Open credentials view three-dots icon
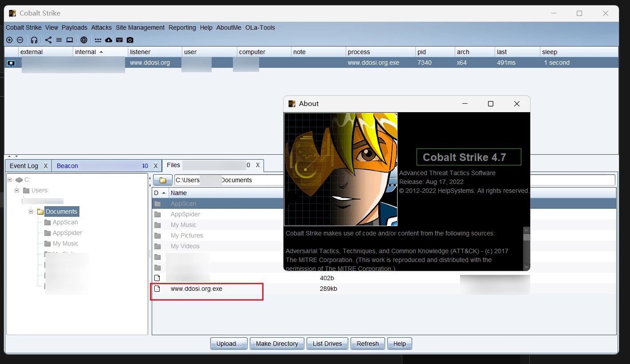 (98, 40)
